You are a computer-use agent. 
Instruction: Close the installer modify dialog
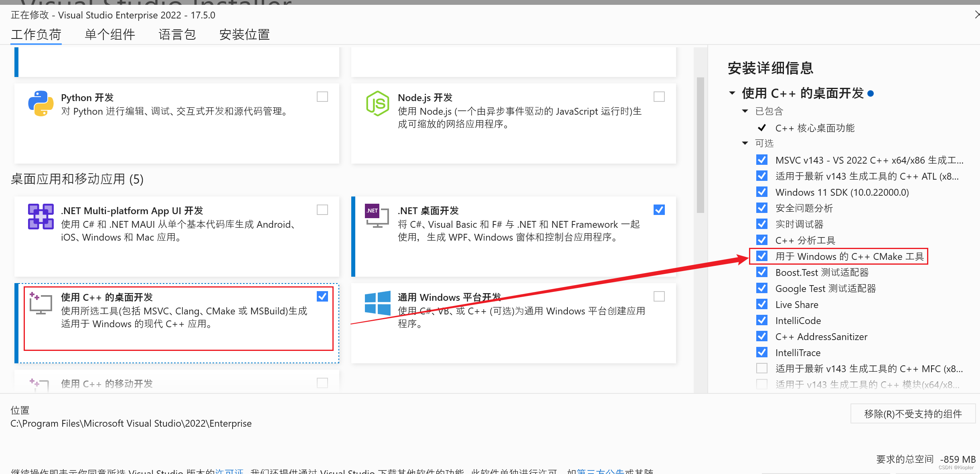pyautogui.click(x=977, y=15)
